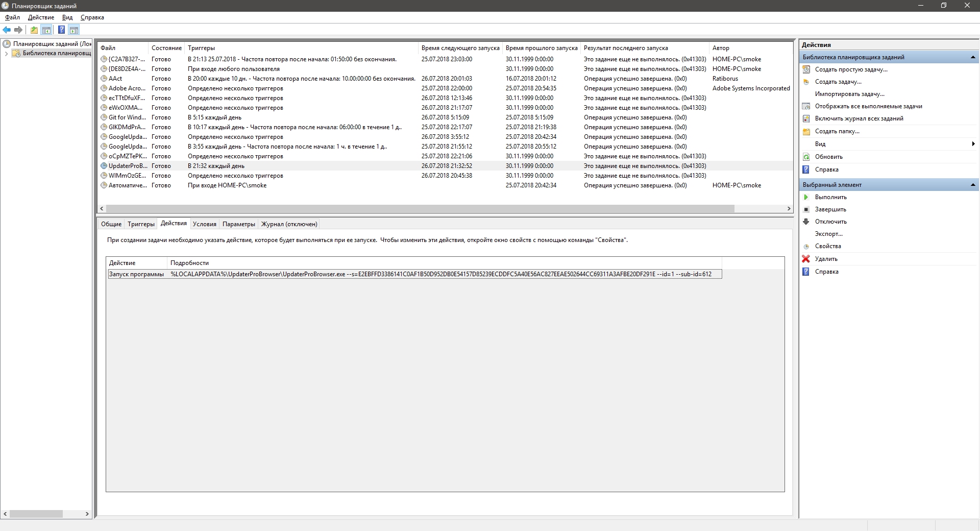
Task: Open the Действие menu
Action: click(41, 17)
